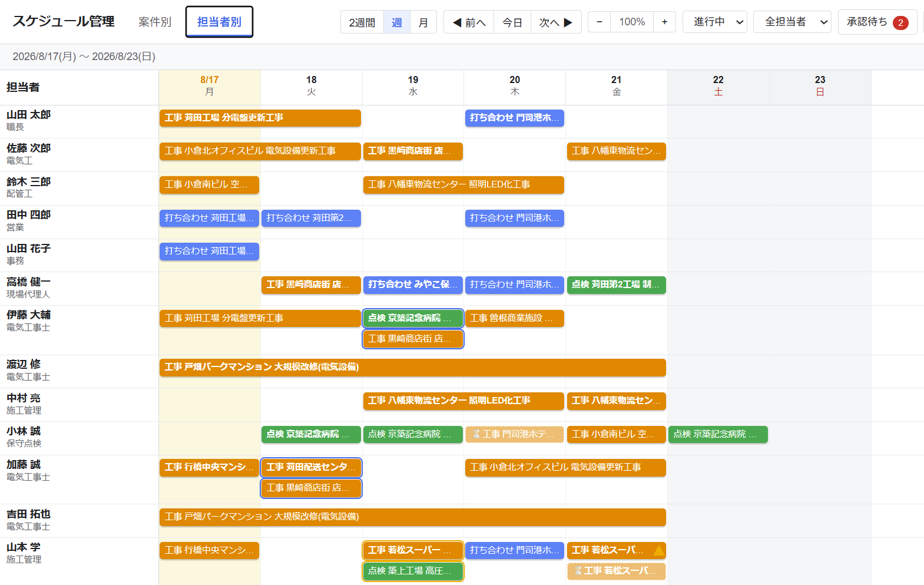Select the 渡辺 修 電気工事士 row label

(80, 371)
